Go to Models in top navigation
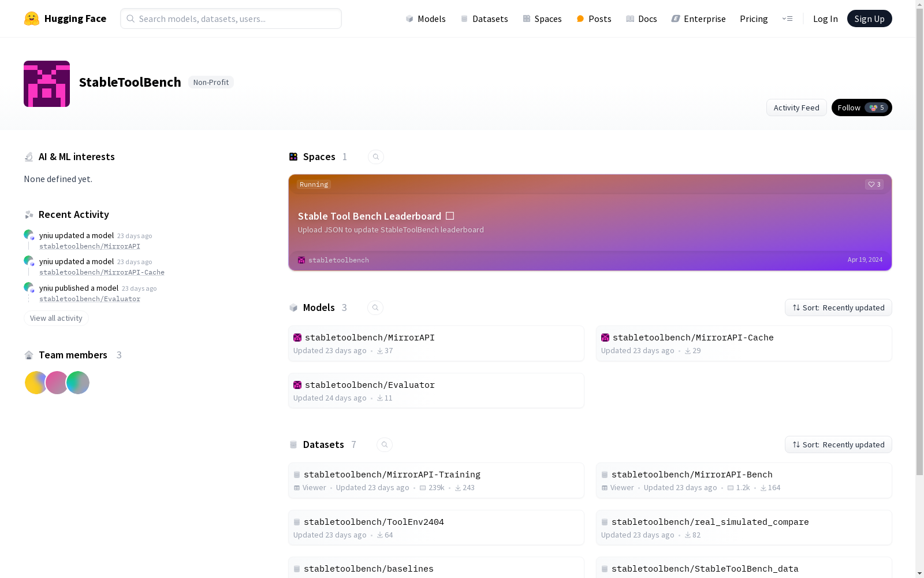The width and height of the screenshot is (924, 578). [426, 18]
